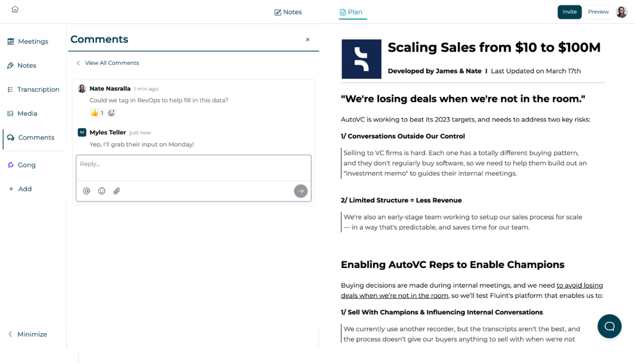Toggle the thumbs-up reaction on Nate's comment

point(97,113)
